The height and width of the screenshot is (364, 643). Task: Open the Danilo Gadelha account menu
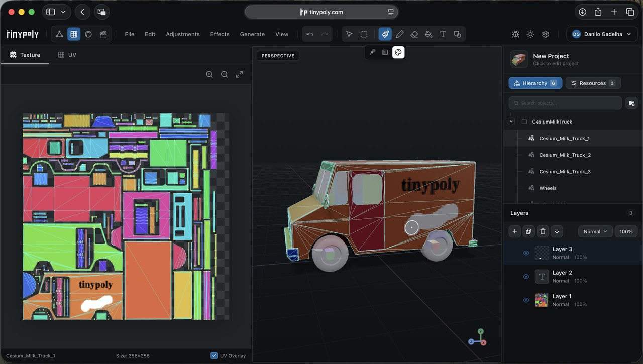coord(602,34)
